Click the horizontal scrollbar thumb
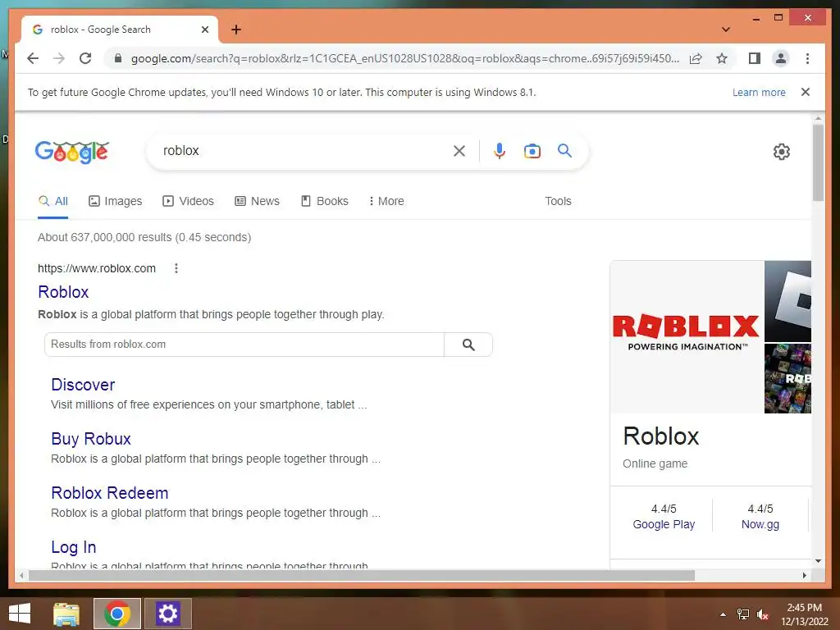 [x=362, y=575]
